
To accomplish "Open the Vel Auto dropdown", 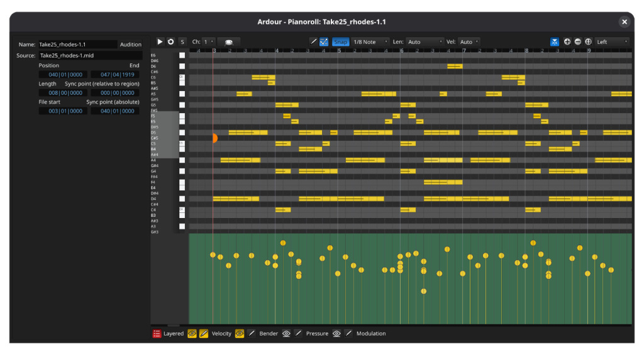I will click(469, 42).
